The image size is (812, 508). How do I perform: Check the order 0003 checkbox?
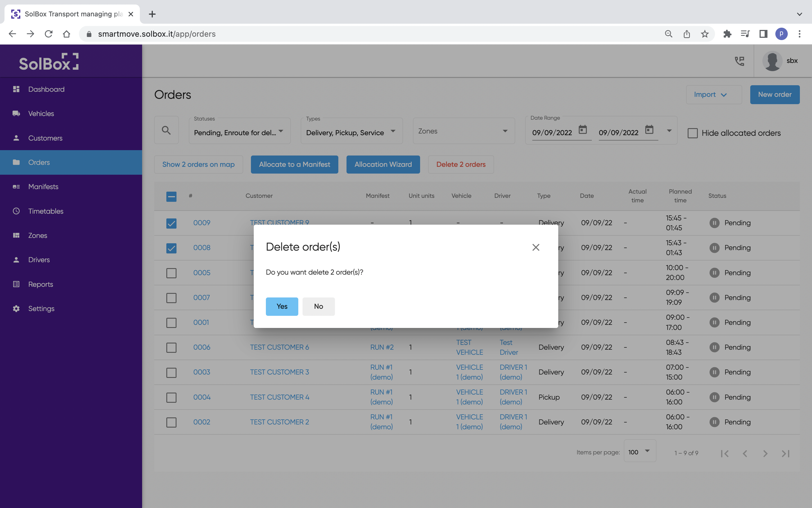tap(171, 373)
